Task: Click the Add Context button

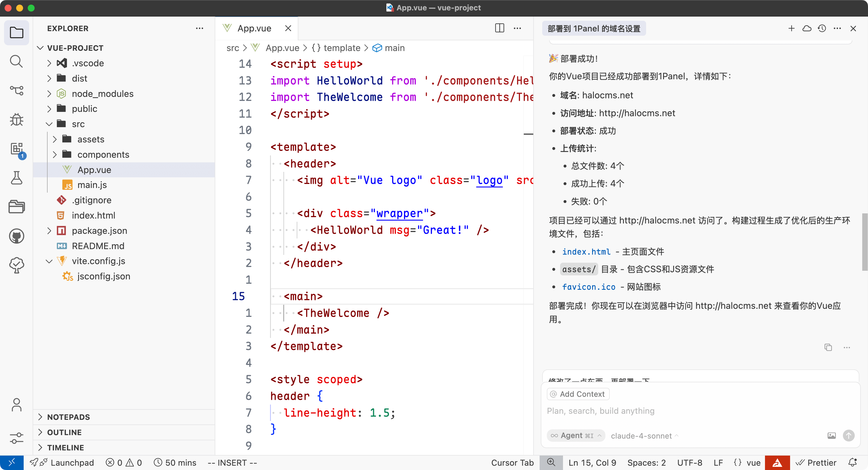Action: 578,394
